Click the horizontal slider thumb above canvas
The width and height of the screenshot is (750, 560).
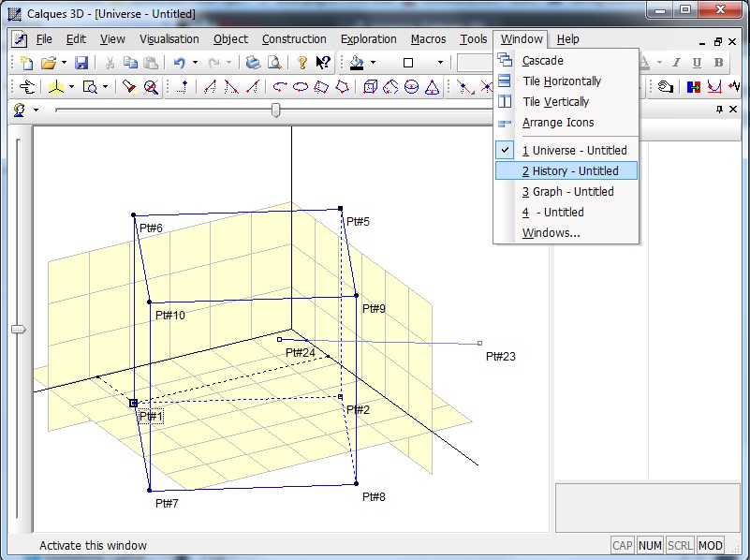tap(275, 111)
